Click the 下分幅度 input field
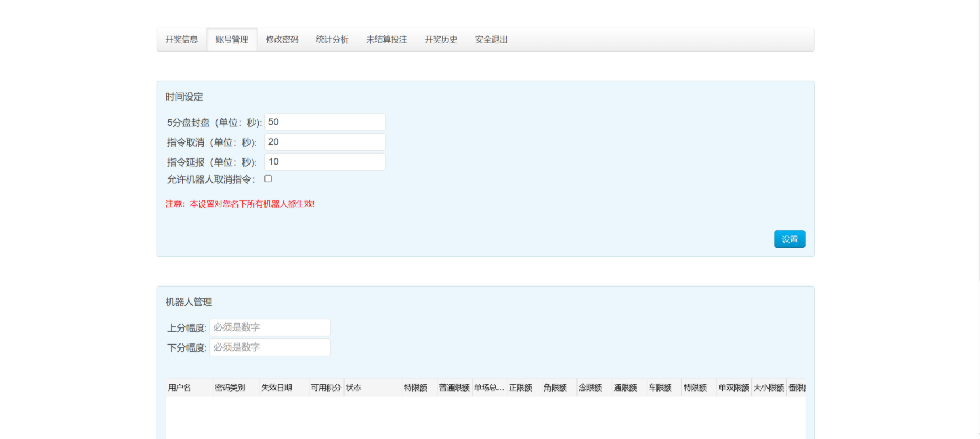Viewport: 980px width, 439px height. (x=269, y=347)
